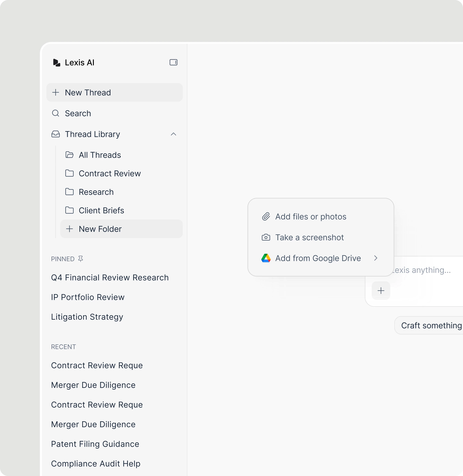The height and width of the screenshot is (476, 463).
Task: Click the folder icon beside Research
Action: click(70, 192)
